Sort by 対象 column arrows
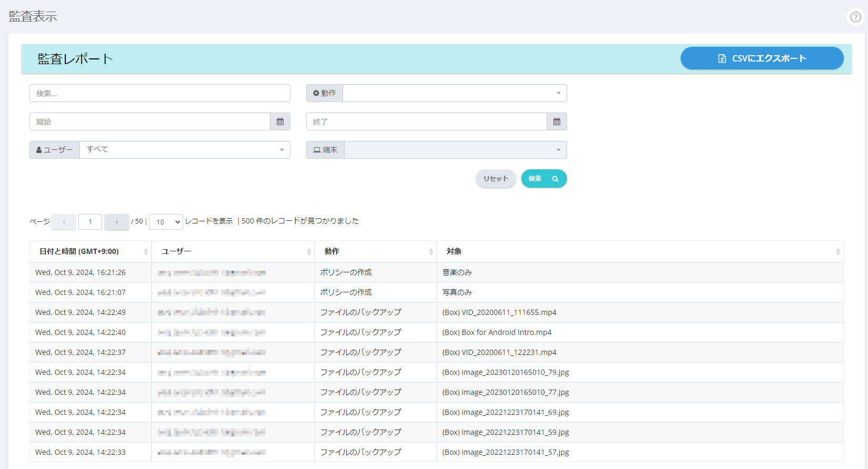The image size is (868, 469). click(838, 252)
